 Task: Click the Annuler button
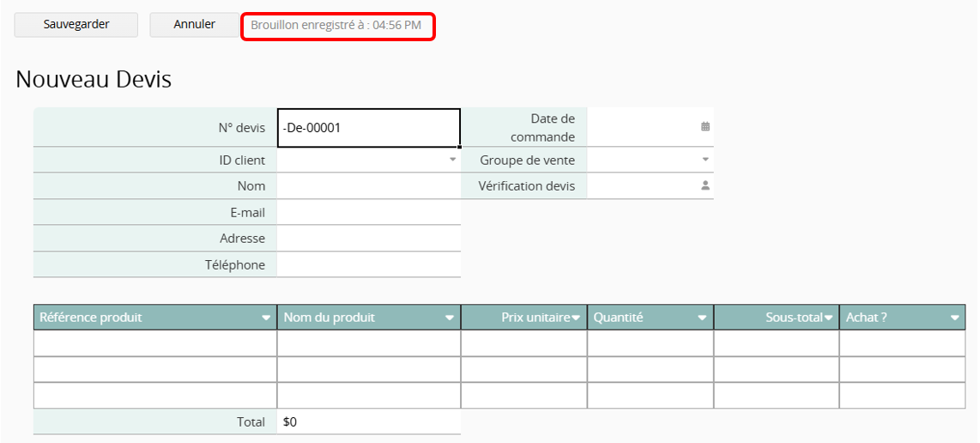pos(194,25)
